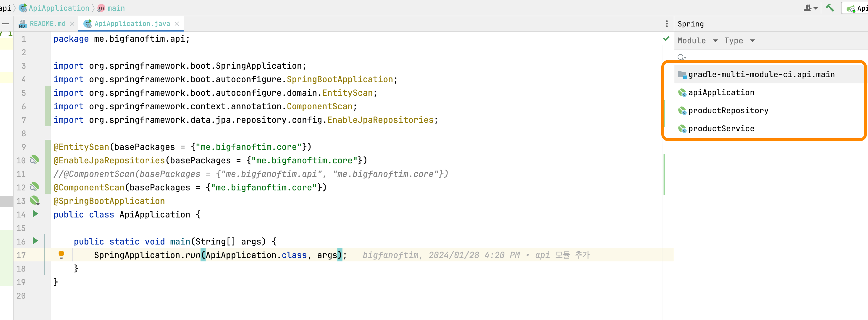
Task: Click the @EnableJpaRepositories annotation on line 10
Action: 109,161
